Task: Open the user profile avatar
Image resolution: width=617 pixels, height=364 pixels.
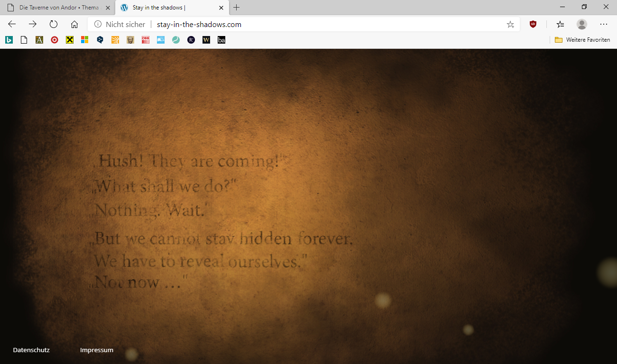Action: point(581,24)
